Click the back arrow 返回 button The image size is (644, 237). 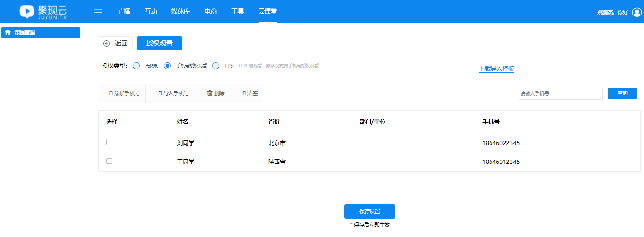(115, 43)
